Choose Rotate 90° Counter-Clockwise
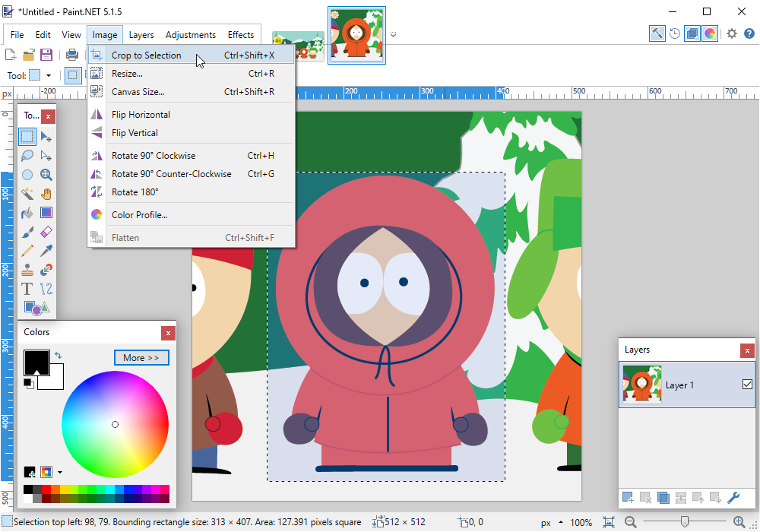This screenshot has height=532, width=760. pyautogui.click(x=191, y=174)
